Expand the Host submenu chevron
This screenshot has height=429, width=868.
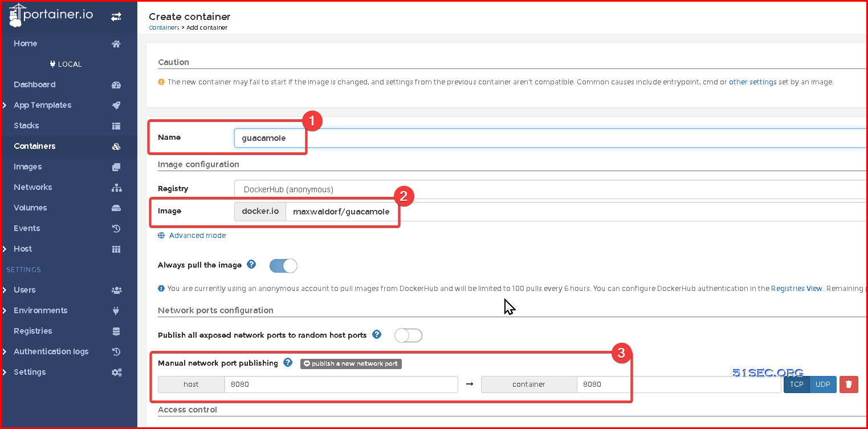5,249
